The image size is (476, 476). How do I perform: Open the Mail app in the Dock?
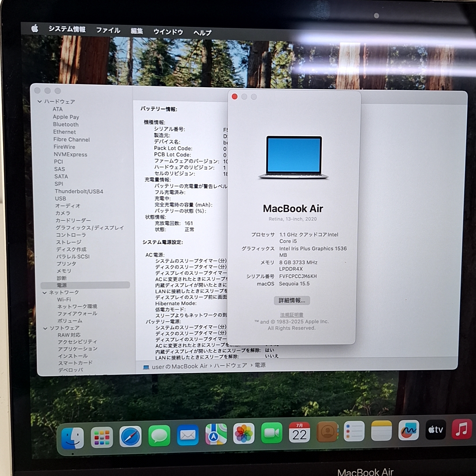188,435
